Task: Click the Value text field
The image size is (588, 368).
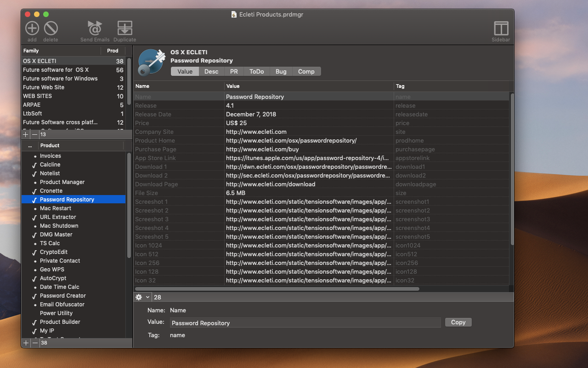Action: pyautogui.click(x=305, y=323)
